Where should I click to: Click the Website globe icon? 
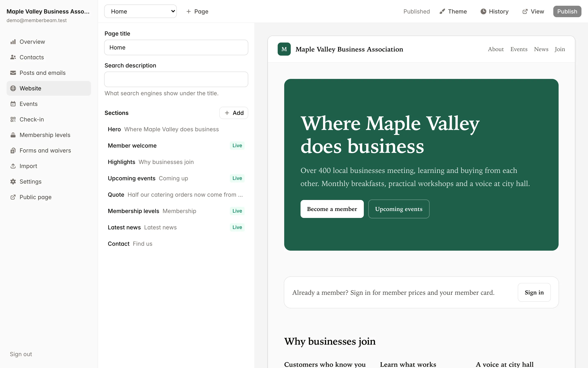13,88
